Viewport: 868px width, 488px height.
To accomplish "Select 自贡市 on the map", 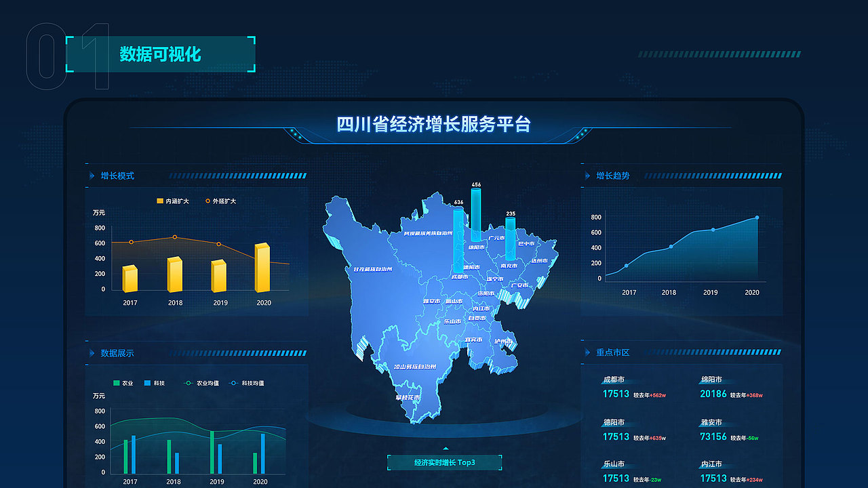I will point(477,318).
